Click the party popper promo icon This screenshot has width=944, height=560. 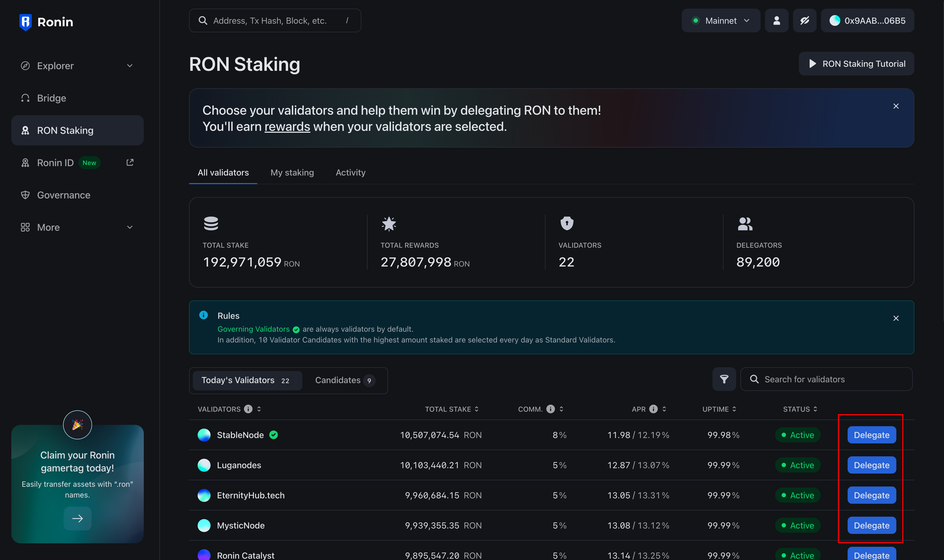[77, 425]
